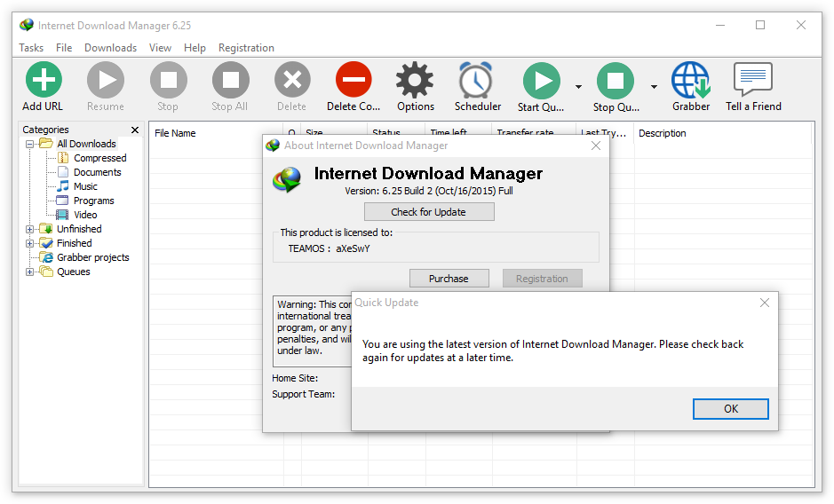Click the Resume toolbar icon
This screenshot has width=834, height=504.
click(106, 80)
